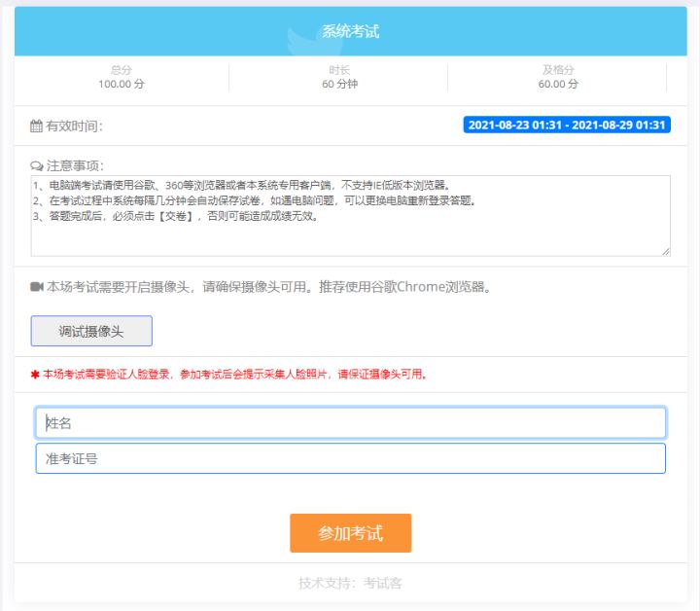Click the red asterisk warning icon
The image size is (700, 611).
[x=35, y=374]
